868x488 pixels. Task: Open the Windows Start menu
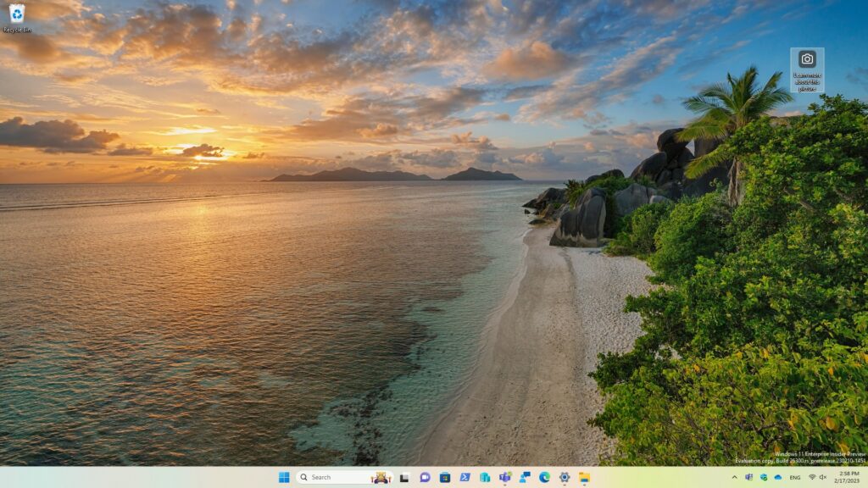[x=284, y=477]
